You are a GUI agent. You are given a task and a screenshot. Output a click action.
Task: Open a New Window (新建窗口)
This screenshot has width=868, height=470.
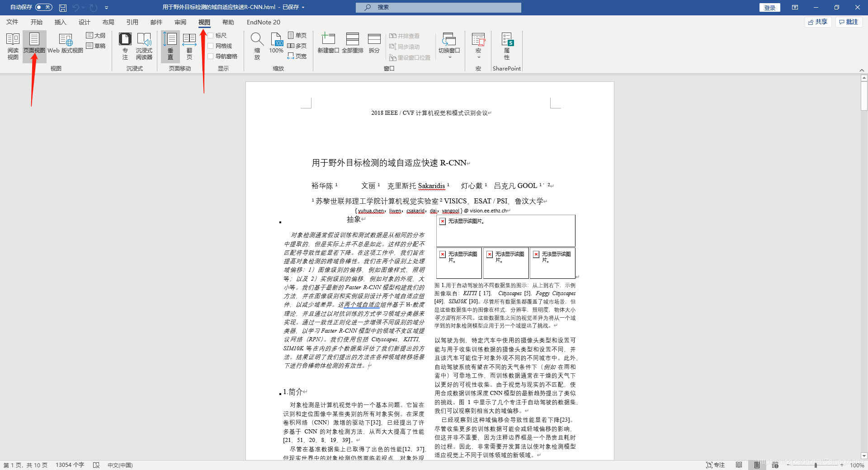coord(328,43)
